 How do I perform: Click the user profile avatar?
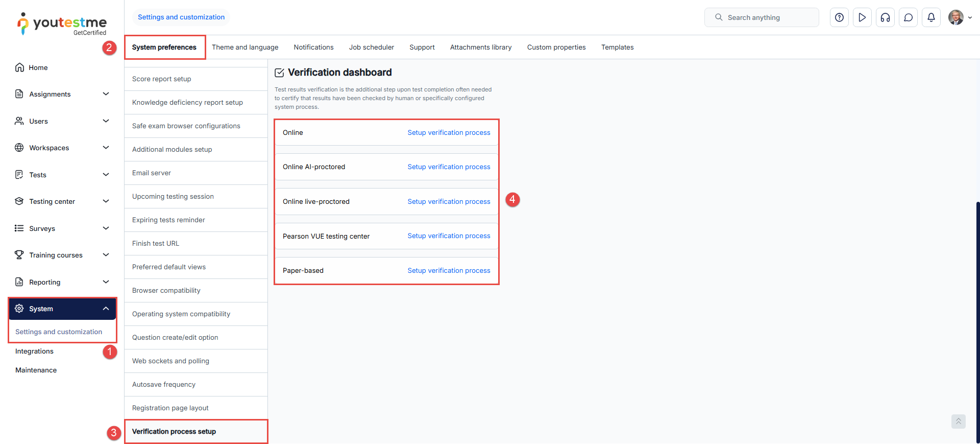coord(955,17)
